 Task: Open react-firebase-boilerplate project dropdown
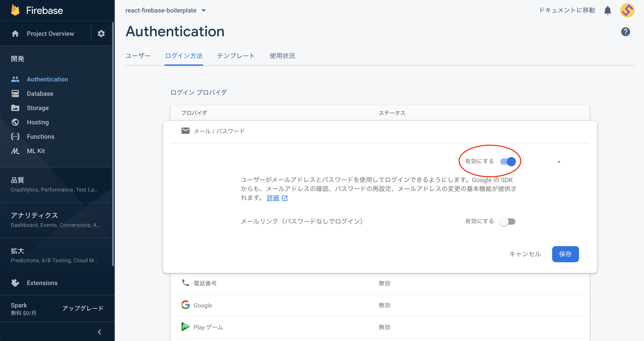pyautogui.click(x=166, y=11)
